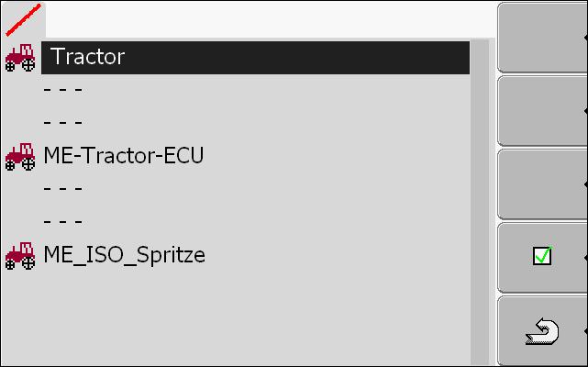Click the tractor icon beside ME-Tractor-ECU

(x=20, y=157)
